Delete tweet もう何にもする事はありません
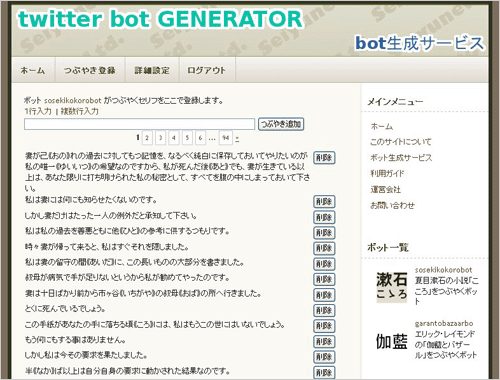The width and height of the screenshot is (500, 380). click(324, 341)
